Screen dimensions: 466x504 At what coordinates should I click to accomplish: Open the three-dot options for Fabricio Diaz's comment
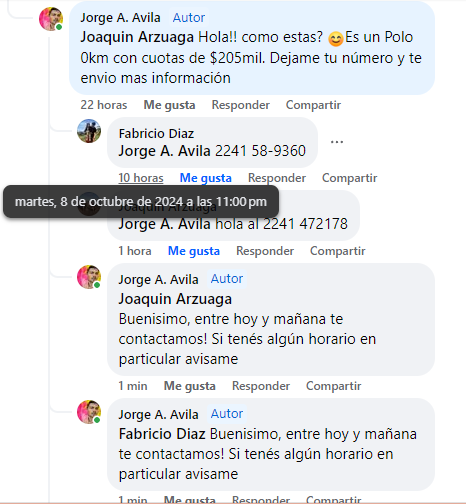point(337,142)
